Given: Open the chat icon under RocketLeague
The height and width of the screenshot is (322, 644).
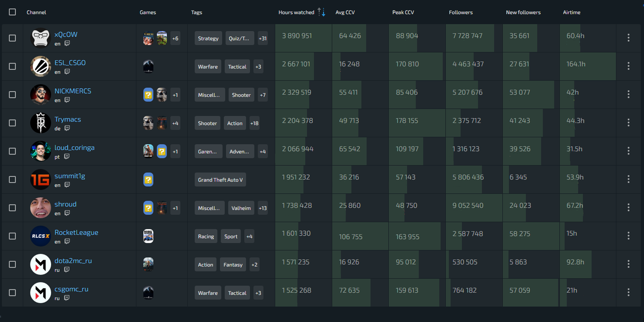Looking at the screenshot, I should click(67, 241).
